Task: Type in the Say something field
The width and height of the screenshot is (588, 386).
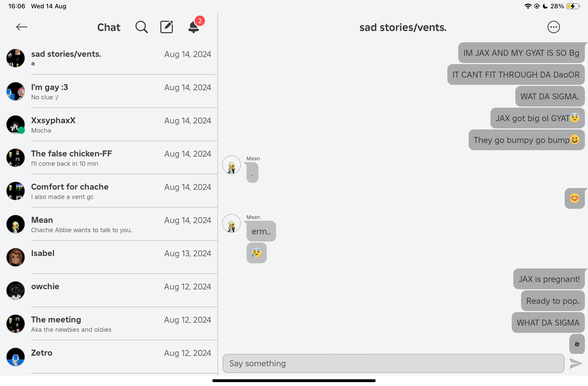Action: tap(393, 363)
